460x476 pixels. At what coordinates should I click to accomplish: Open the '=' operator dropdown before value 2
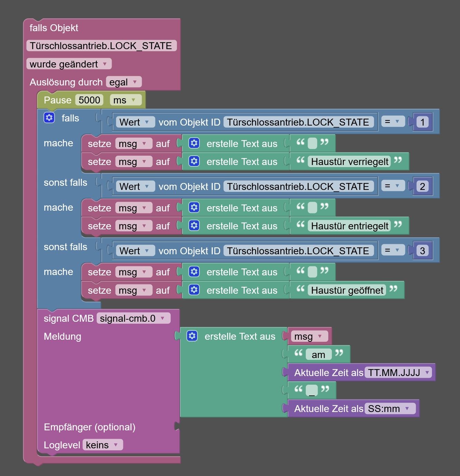pos(393,186)
